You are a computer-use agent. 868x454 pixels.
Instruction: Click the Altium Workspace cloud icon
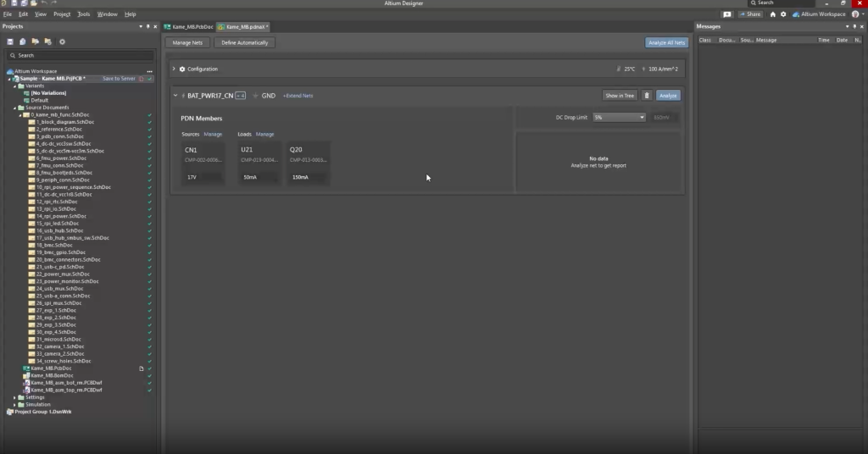pyautogui.click(x=795, y=14)
